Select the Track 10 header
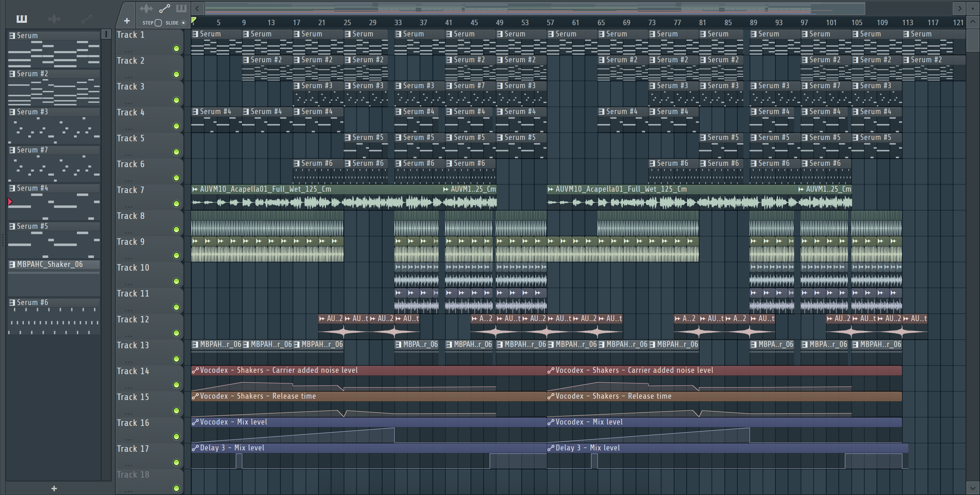 [x=149, y=274]
